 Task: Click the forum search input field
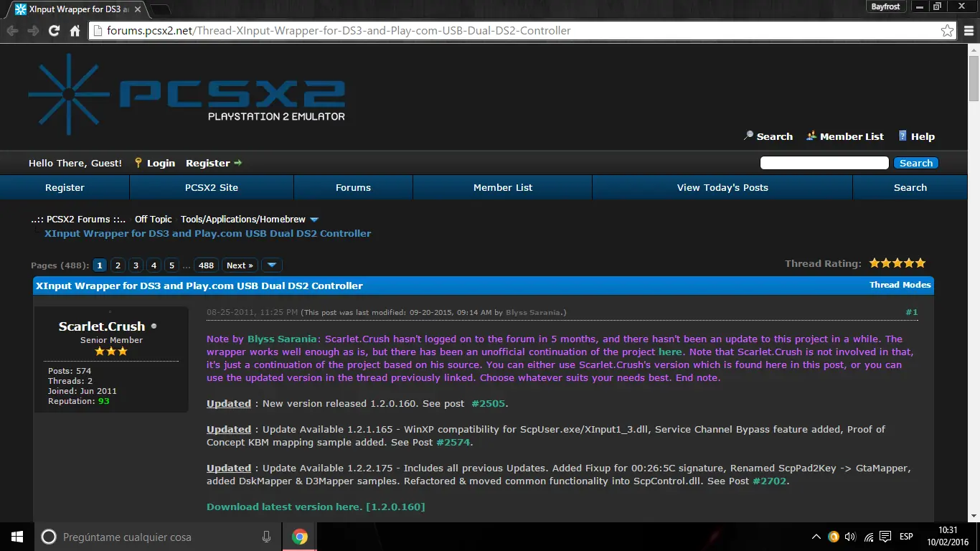pos(824,163)
